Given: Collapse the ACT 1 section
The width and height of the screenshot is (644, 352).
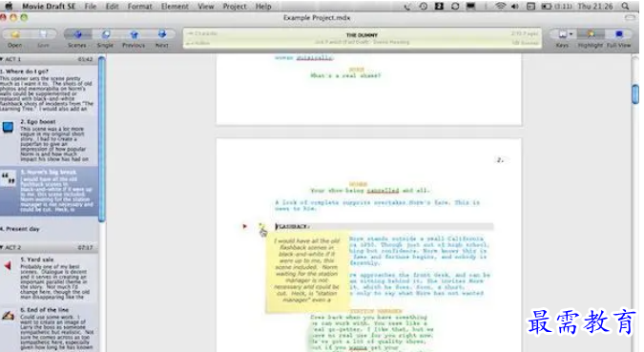Looking at the screenshot, I should tap(2, 59).
